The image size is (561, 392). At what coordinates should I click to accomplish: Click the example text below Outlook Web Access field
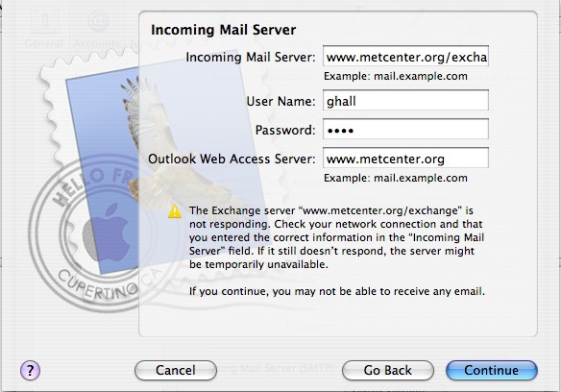point(396,178)
